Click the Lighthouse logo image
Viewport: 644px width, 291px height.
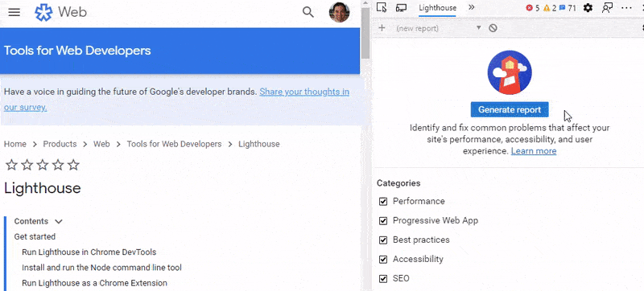(x=510, y=72)
